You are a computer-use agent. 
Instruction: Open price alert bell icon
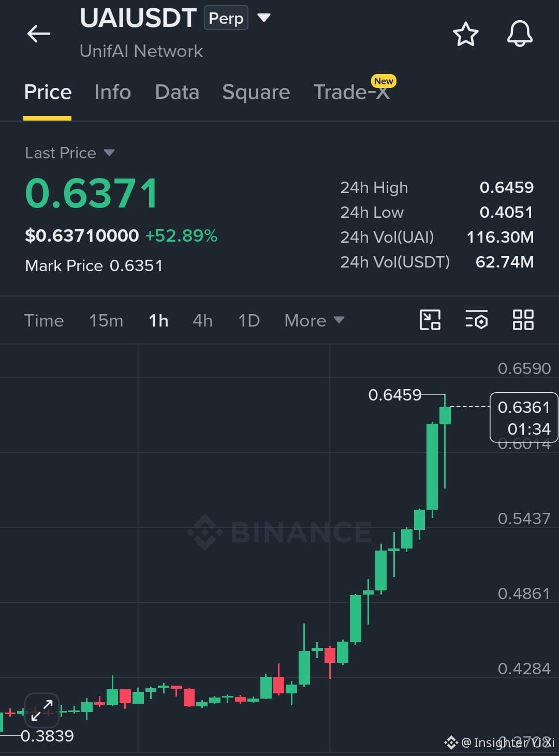tap(520, 34)
